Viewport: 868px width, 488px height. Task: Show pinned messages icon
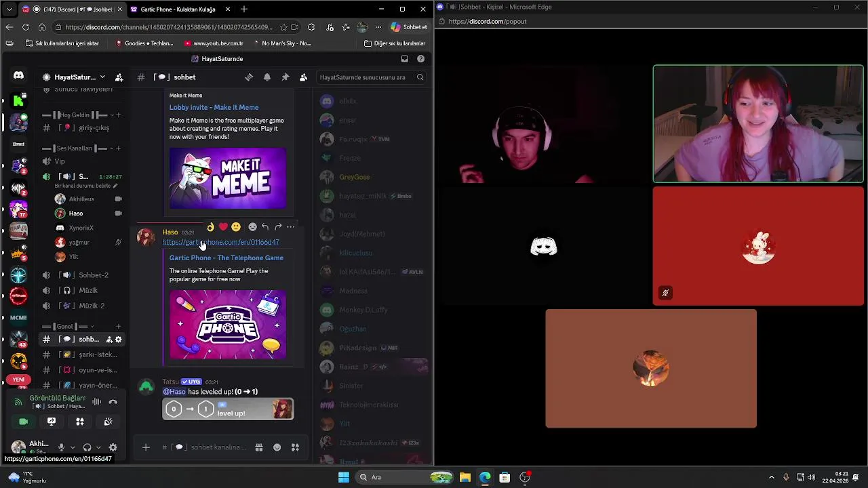pos(285,77)
